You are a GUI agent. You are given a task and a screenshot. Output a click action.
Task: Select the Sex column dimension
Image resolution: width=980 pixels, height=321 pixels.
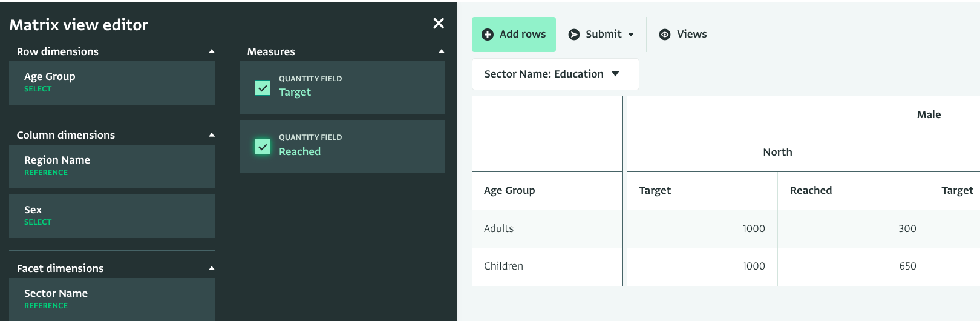[112, 216]
